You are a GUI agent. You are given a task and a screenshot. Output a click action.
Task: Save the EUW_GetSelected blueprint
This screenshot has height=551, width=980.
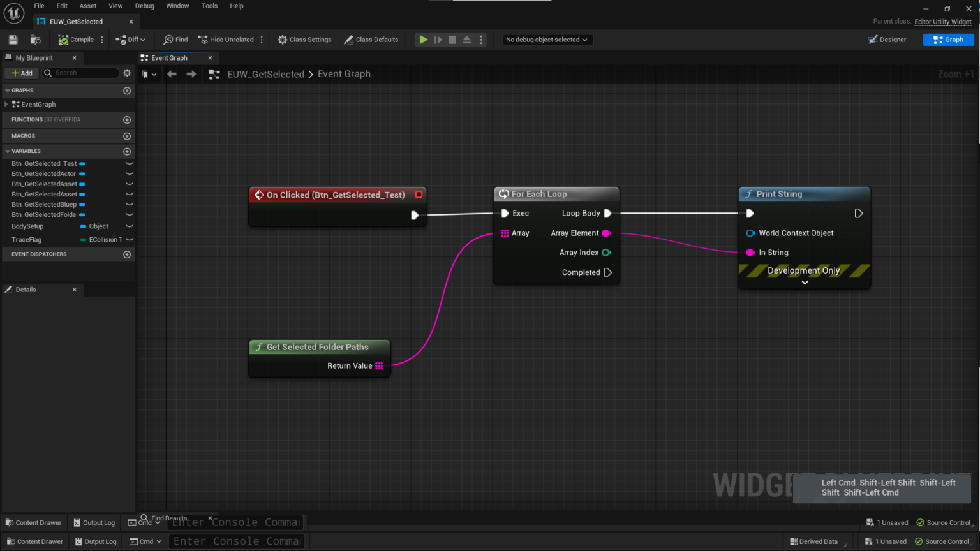13,40
